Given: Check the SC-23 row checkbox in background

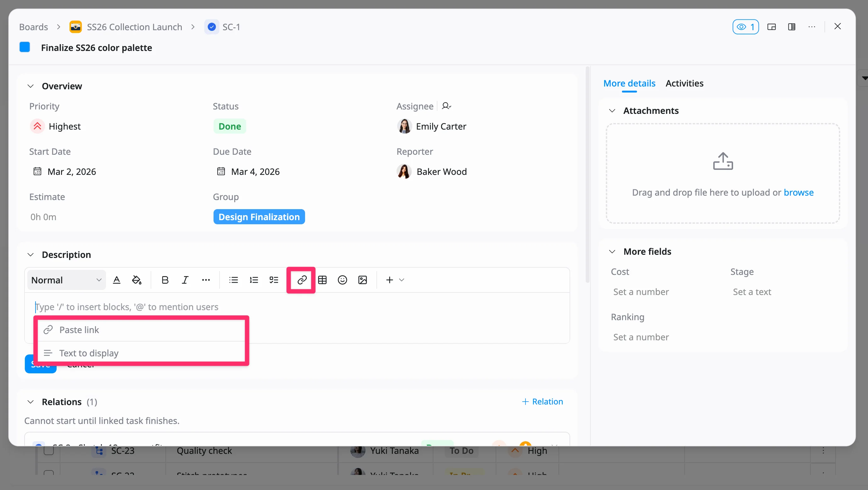Looking at the screenshot, I should pyautogui.click(x=49, y=451).
